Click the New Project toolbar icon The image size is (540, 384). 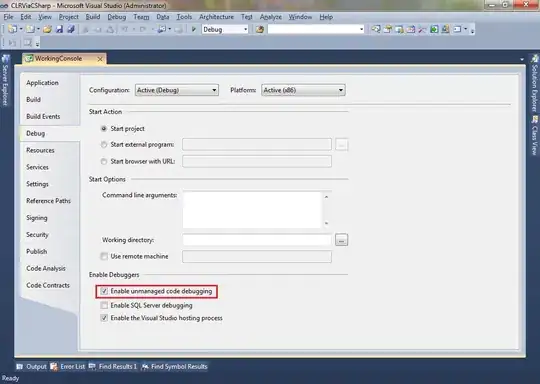(x=12, y=30)
